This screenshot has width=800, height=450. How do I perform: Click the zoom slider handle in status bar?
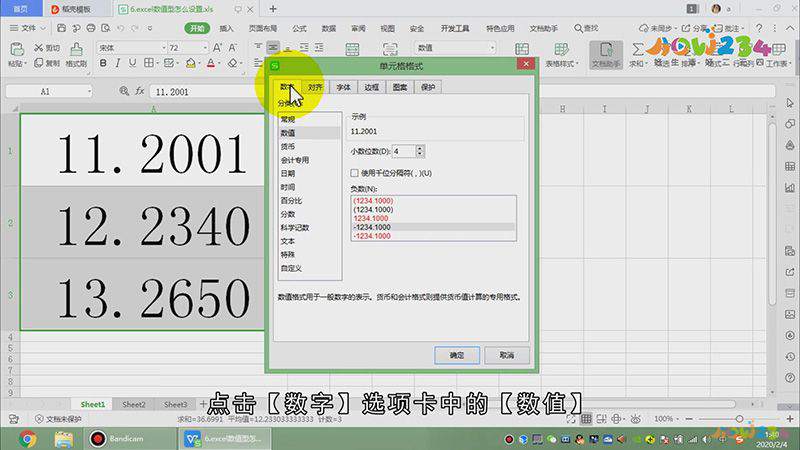tap(739, 418)
